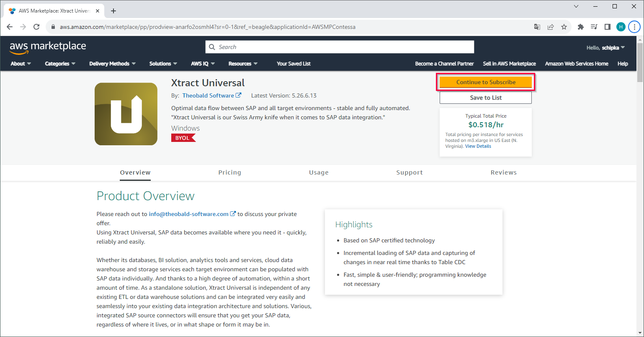Expand the Resources dropdown
The height and width of the screenshot is (337, 644).
click(243, 64)
